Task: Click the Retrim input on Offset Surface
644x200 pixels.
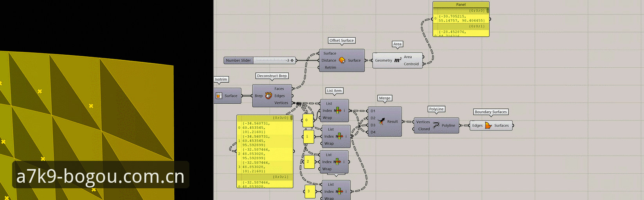Action: [330, 67]
